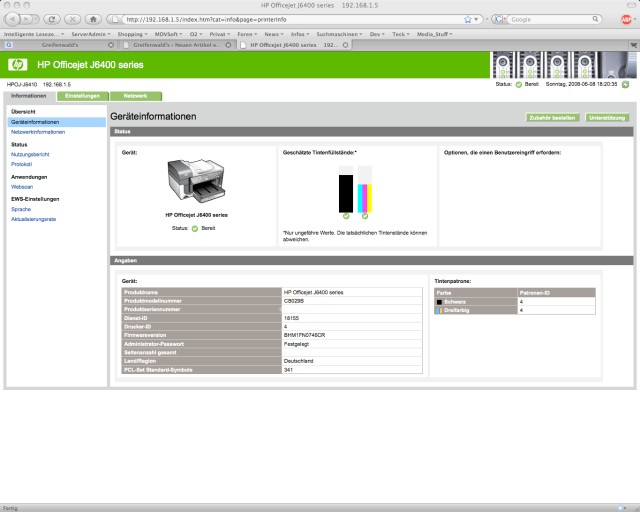Switch to the Informationen tab
This screenshot has width=640, height=512.
pos(29,96)
